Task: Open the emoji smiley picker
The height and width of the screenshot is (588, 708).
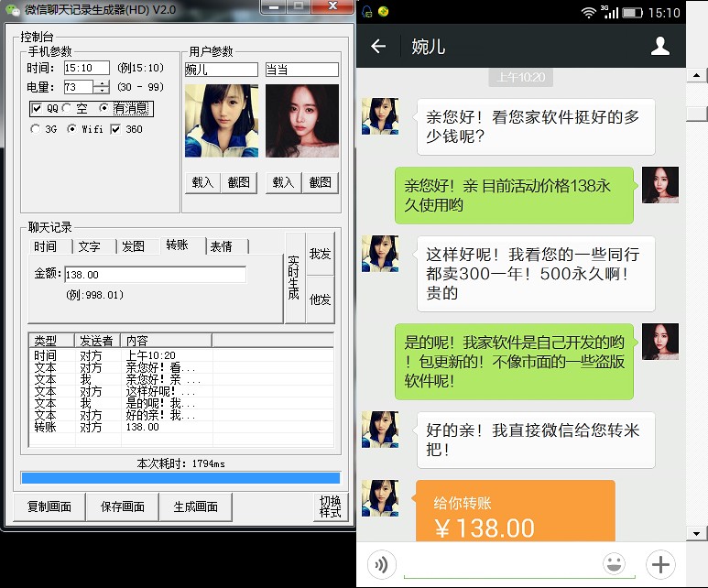Action: tap(614, 563)
